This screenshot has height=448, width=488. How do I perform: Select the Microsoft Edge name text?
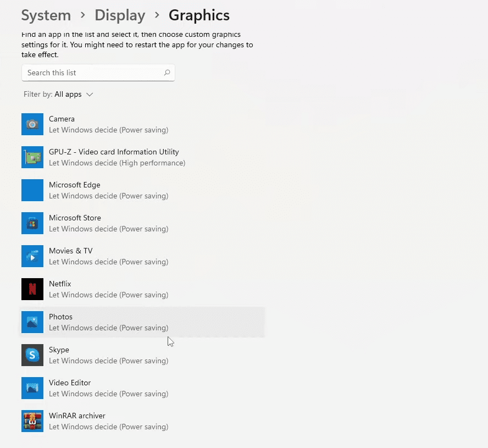click(75, 185)
